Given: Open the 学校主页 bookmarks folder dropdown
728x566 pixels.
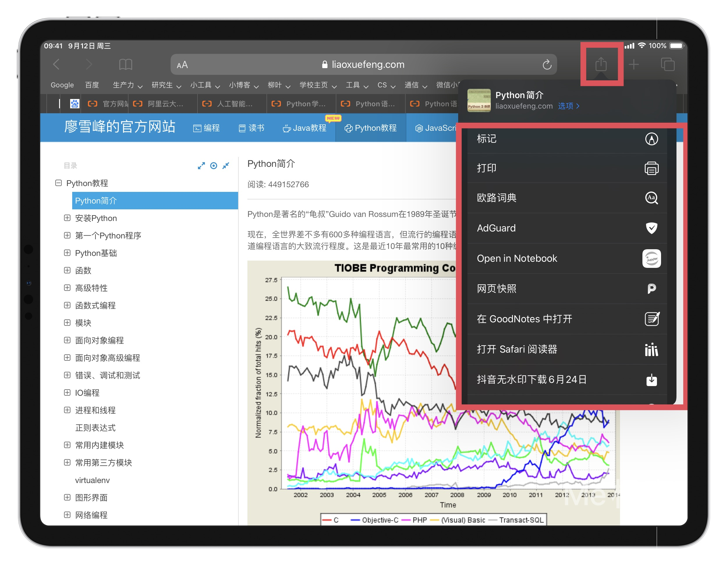Looking at the screenshot, I should point(318,85).
